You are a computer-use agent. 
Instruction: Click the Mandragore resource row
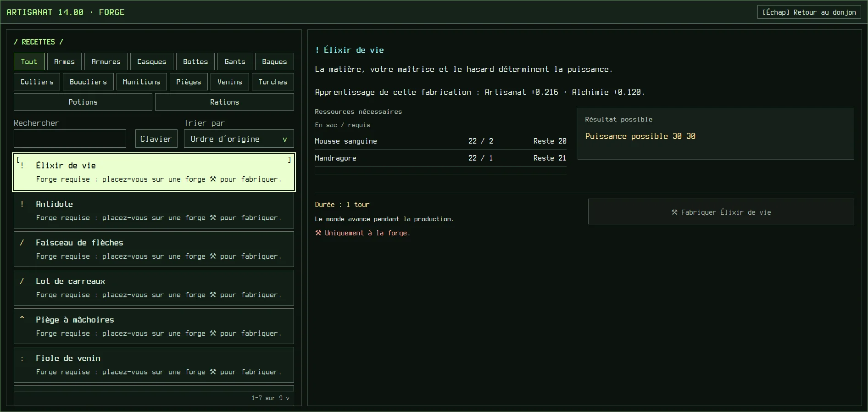point(440,158)
